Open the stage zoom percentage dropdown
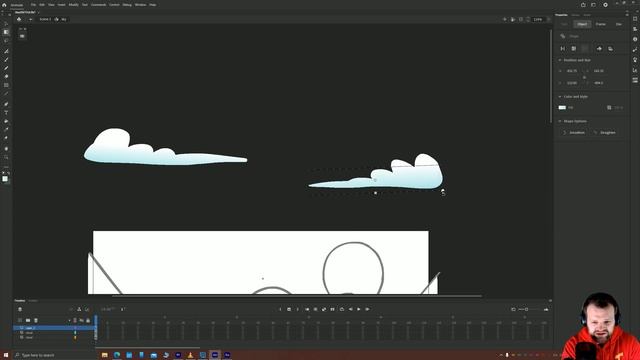This screenshot has width=640, height=360. coord(538,19)
